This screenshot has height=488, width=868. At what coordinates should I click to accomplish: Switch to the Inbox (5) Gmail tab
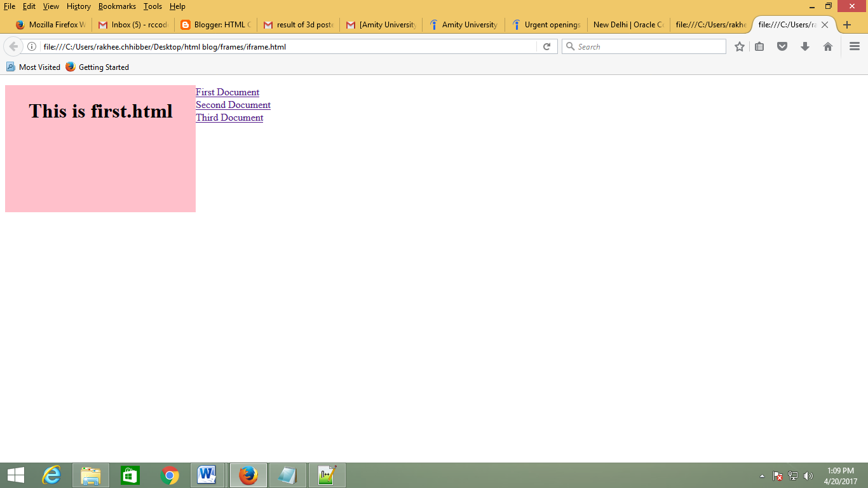click(x=133, y=25)
